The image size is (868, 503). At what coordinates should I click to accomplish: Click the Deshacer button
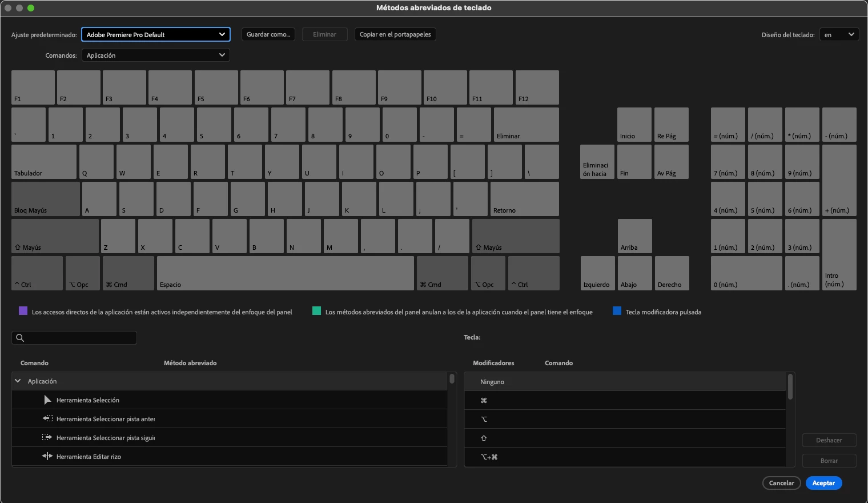[x=829, y=440]
